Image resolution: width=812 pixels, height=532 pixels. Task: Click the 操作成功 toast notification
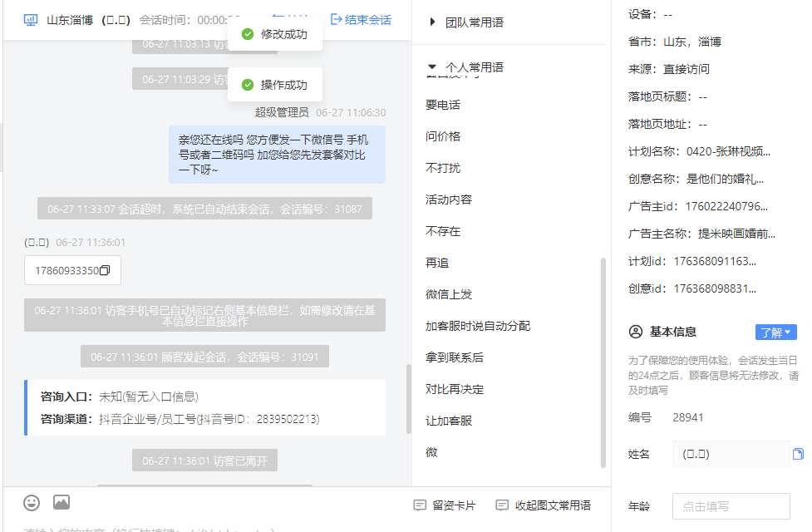tap(275, 85)
